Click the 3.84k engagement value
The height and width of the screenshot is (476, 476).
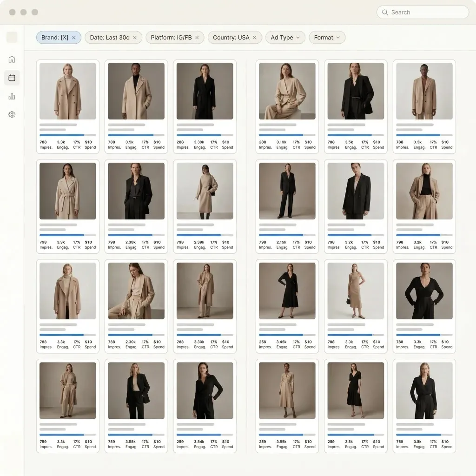[199, 442]
